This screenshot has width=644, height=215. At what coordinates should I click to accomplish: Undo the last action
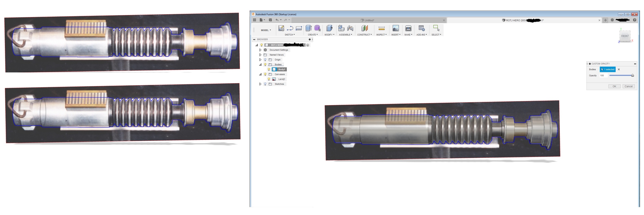277,20
